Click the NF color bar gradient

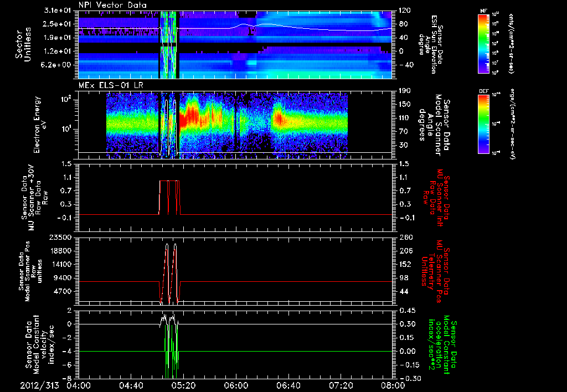pyautogui.click(x=484, y=43)
